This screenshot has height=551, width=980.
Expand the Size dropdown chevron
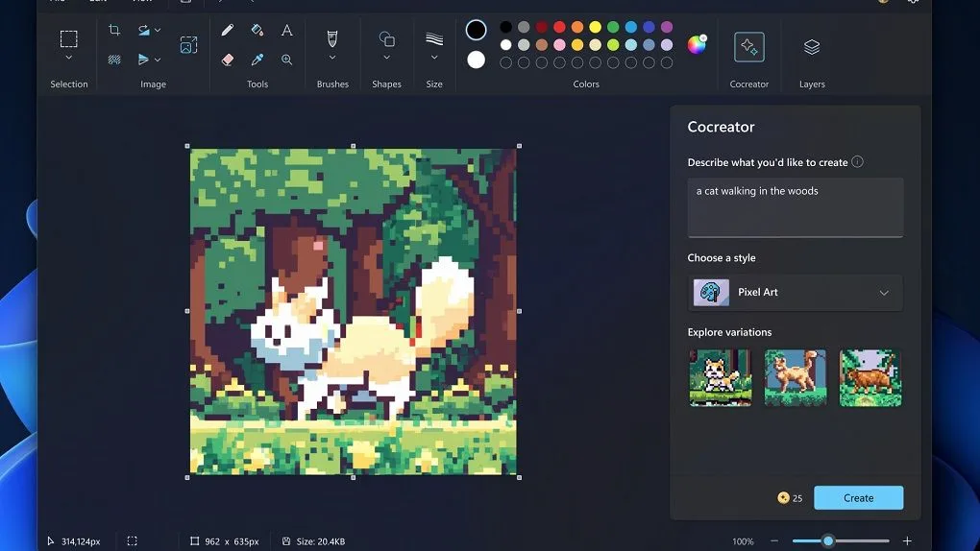[434, 58]
